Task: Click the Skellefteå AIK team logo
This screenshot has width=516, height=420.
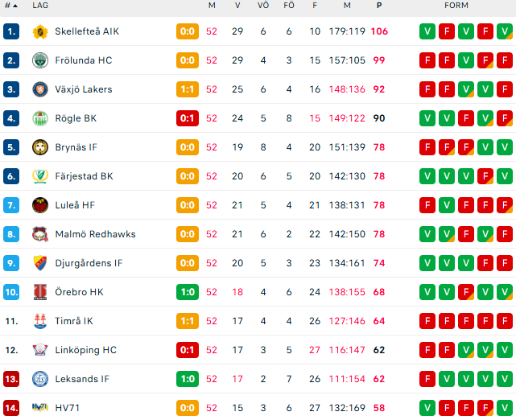Action: tap(39, 31)
